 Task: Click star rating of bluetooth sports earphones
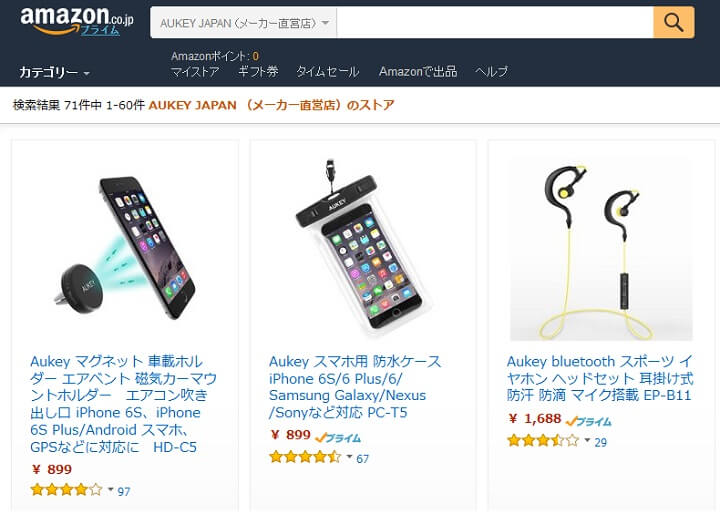pos(543,441)
